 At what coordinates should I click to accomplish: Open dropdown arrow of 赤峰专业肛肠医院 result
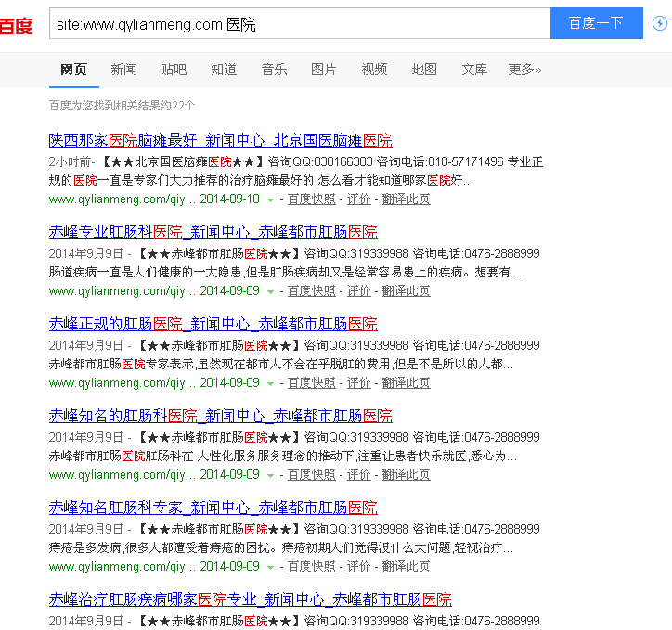click(x=271, y=291)
